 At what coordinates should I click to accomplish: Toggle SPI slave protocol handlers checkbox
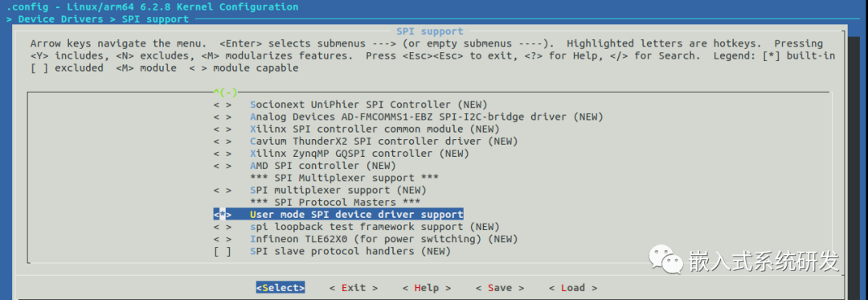pyautogui.click(x=223, y=251)
